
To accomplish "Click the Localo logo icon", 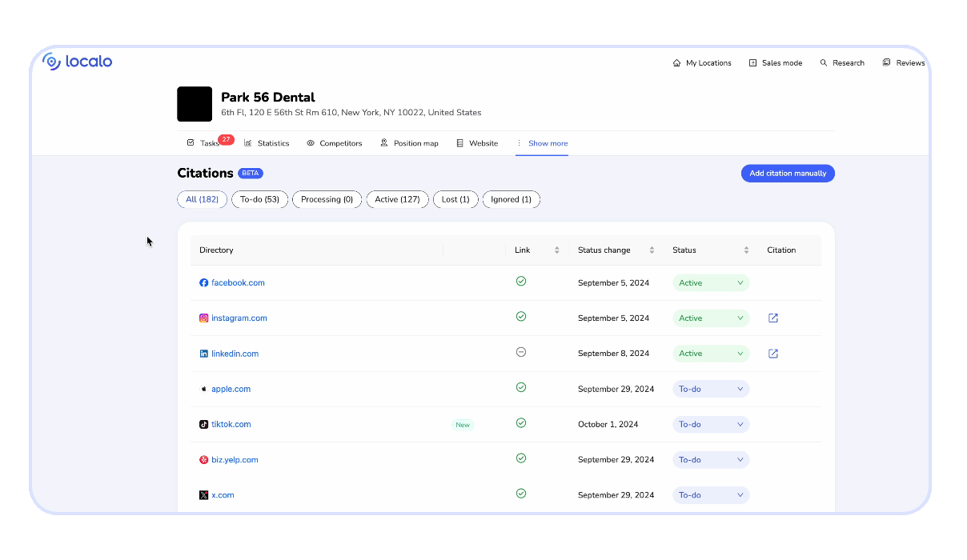I will 52,62.
